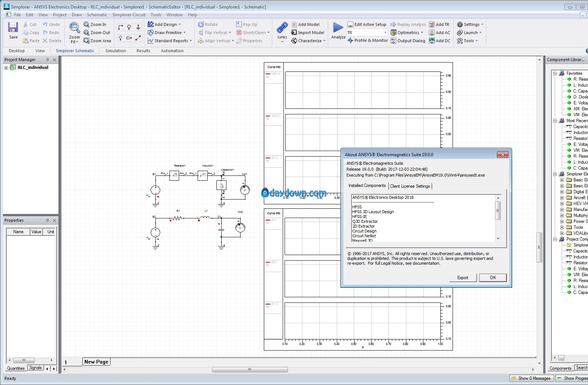Select the Capacitor1 component on schematic
This screenshot has height=385, width=588.
coord(222,185)
